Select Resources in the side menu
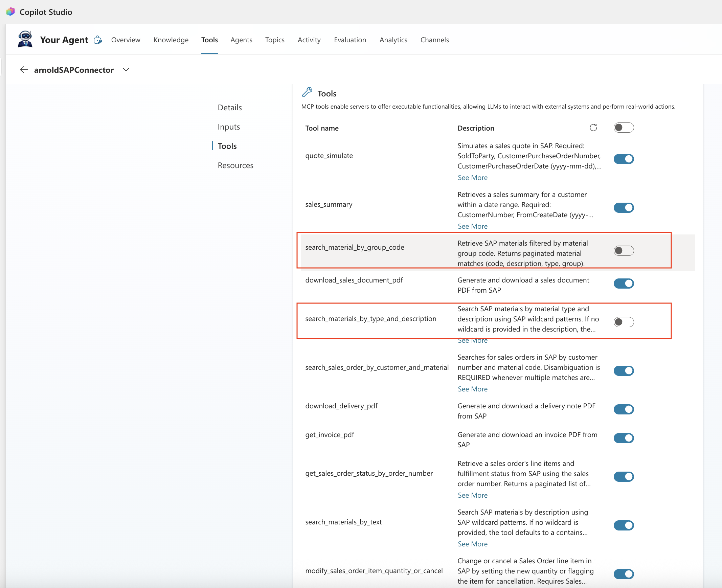Screen dimensions: 722x588 tap(235, 166)
